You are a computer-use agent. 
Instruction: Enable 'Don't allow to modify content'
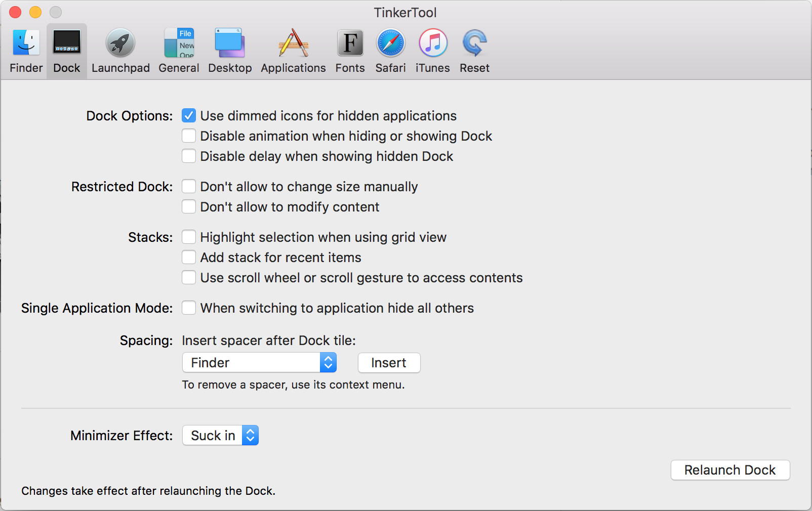click(x=188, y=206)
